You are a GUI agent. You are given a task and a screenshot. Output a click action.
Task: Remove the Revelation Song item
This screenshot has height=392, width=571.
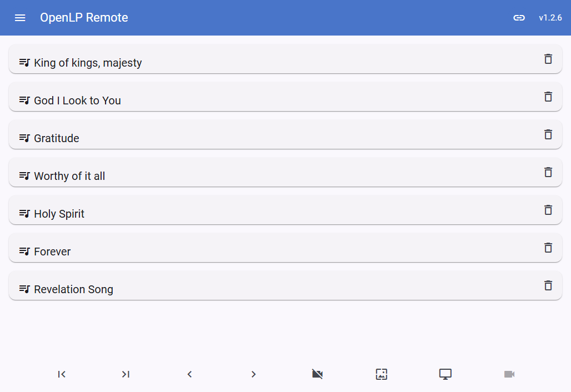pyautogui.click(x=548, y=285)
